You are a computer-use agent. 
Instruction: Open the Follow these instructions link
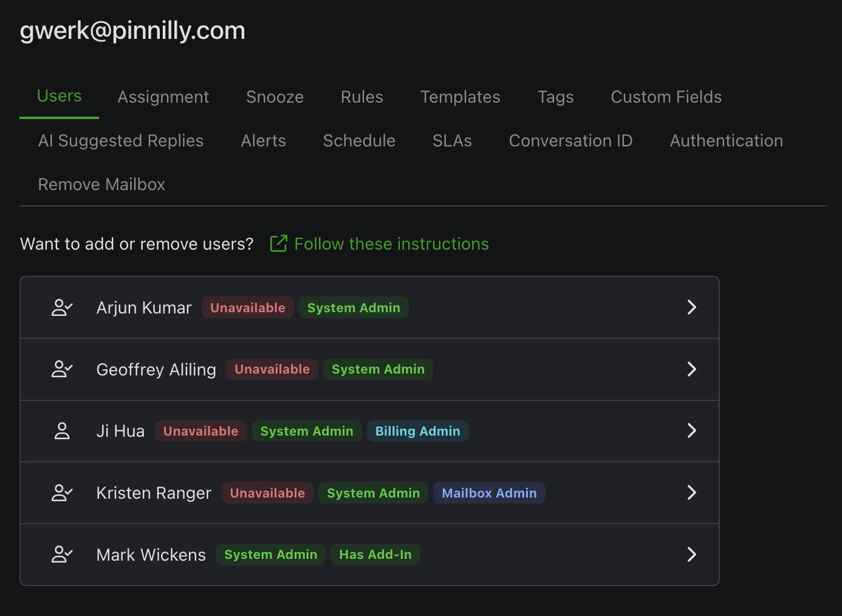tap(391, 244)
